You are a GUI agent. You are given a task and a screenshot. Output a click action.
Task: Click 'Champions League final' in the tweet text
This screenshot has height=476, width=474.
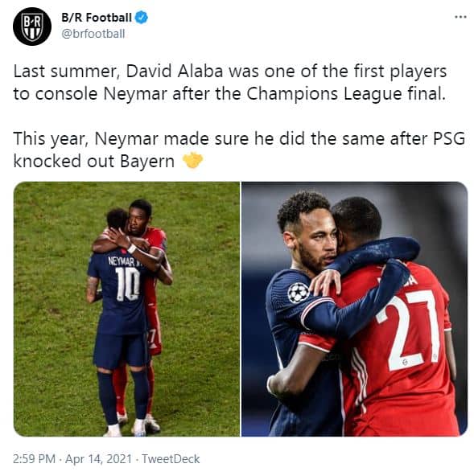point(345,94)
